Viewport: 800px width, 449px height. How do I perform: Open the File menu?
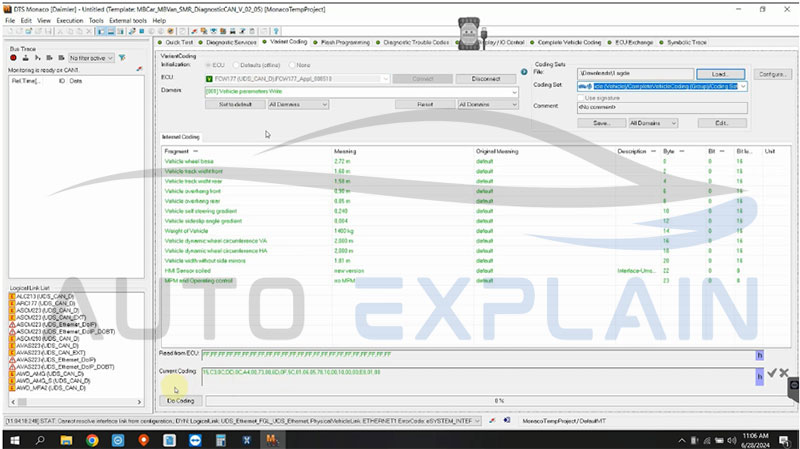pyautogui.click(x=10, y=21)
